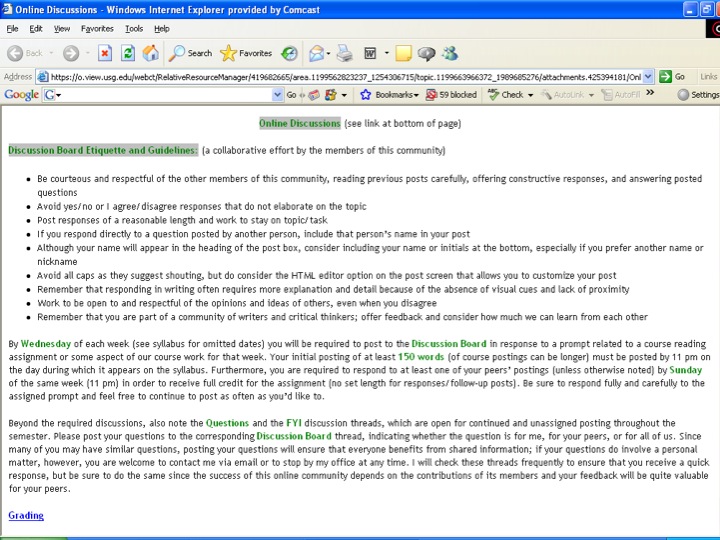Click the Stop loading icon
Image resolution: width=720 pixels, height=540 pixels.
tap(105, 53)
